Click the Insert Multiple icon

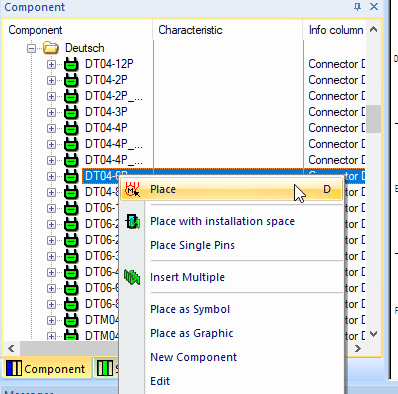point(132,277)
